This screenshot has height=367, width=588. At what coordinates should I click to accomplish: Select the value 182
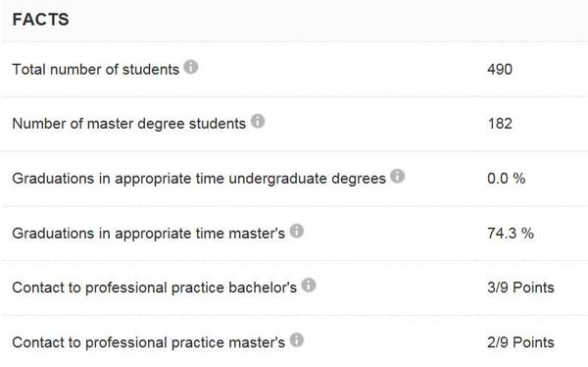(x=500, y=124)
